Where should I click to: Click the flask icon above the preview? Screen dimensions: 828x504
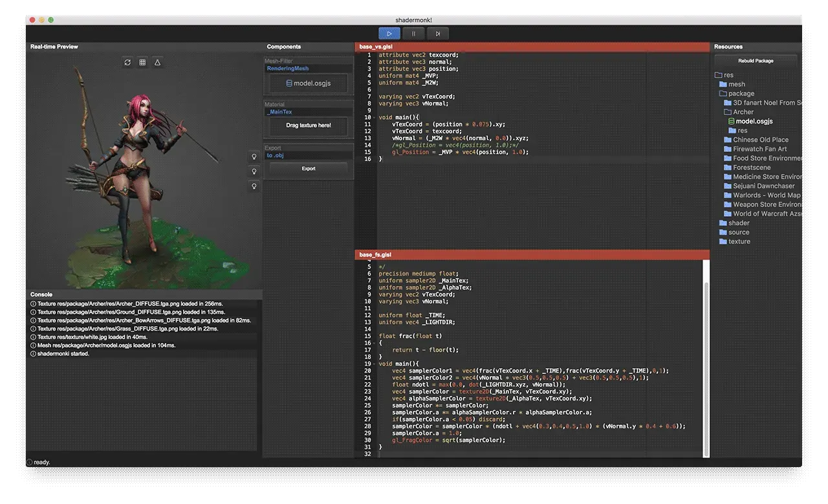157,63
